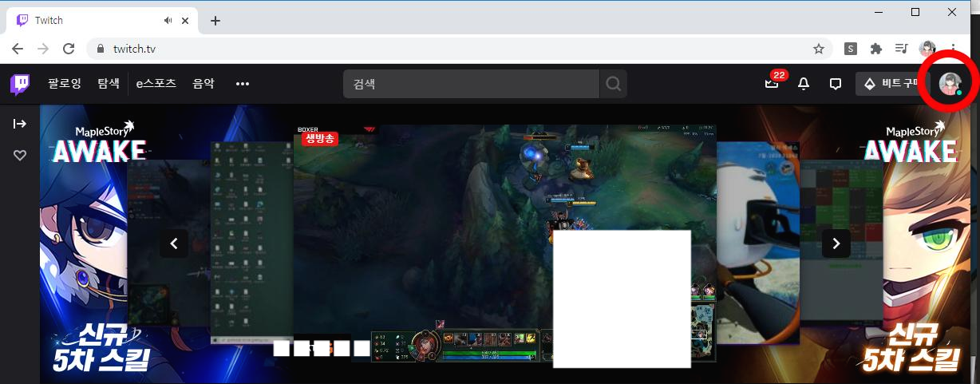Click the 검색 search input field
980x384 pixels.
[471, 84]
